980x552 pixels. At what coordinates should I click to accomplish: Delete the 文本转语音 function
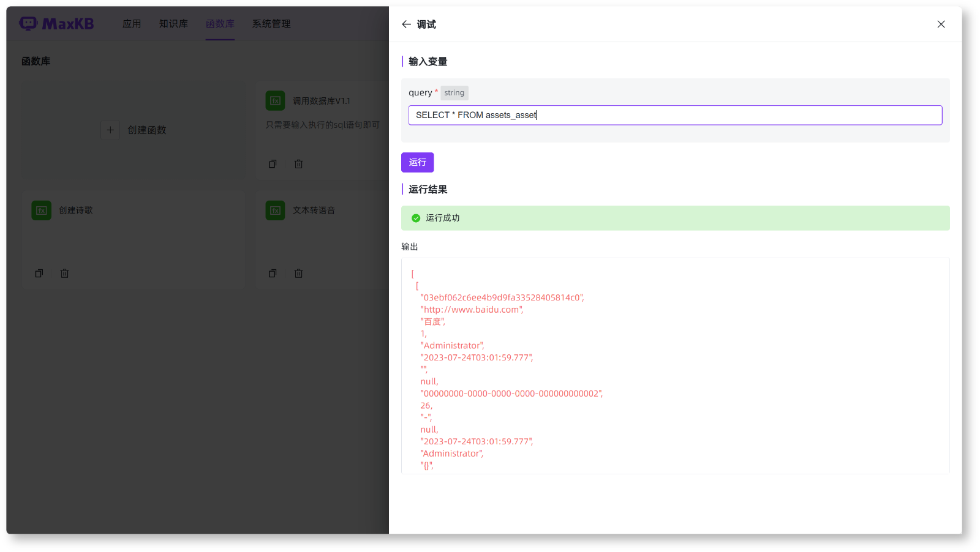click(298, 274)
